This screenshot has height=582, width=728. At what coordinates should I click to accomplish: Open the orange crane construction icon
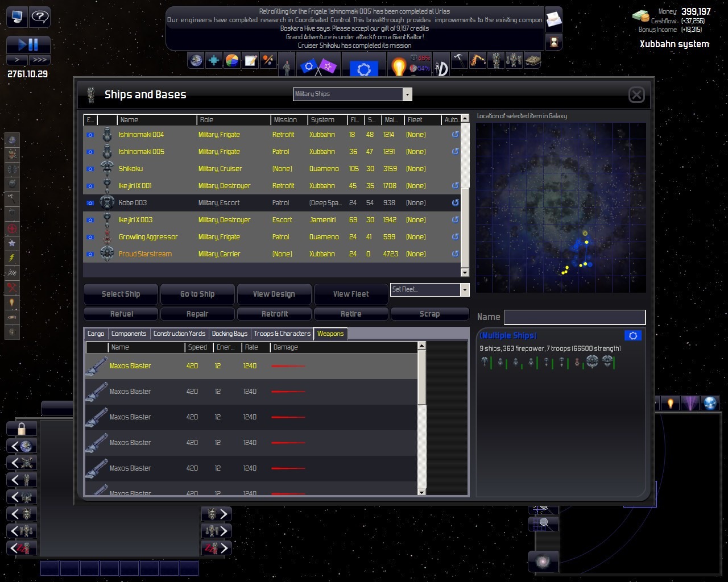tap(478, 60)
